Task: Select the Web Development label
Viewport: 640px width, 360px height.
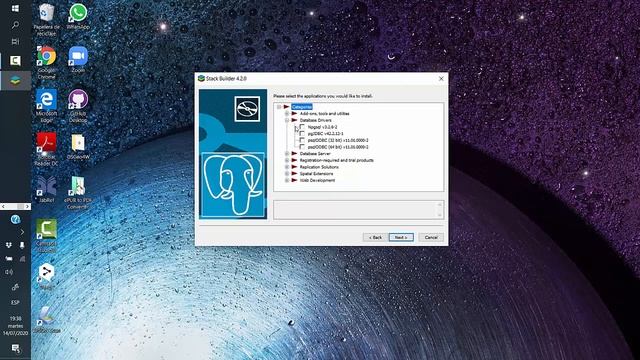Action: (317, 180)
